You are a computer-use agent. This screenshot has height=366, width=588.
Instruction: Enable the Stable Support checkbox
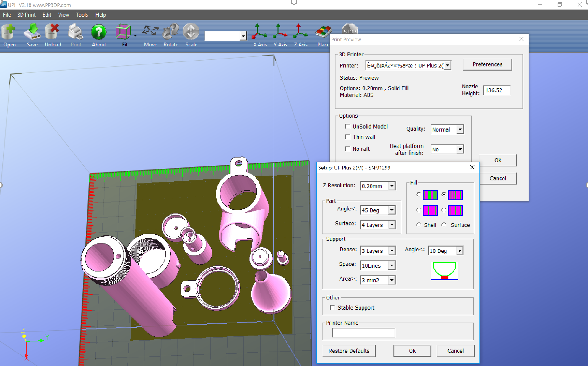pos(333,307)
